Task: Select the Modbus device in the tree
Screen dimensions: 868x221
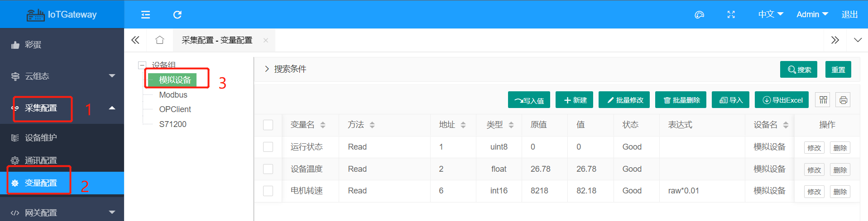Action: point(173,95)
